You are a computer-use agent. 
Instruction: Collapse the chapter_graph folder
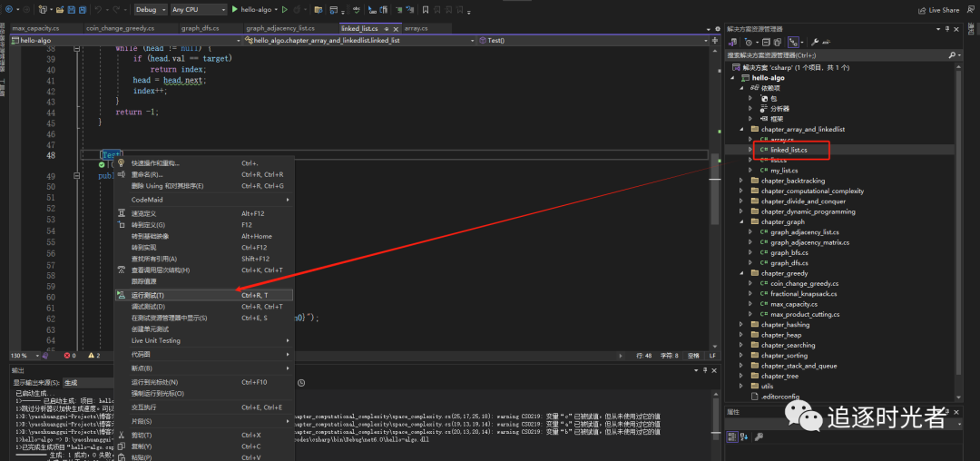pyautogui.click(x=741, y=221)
